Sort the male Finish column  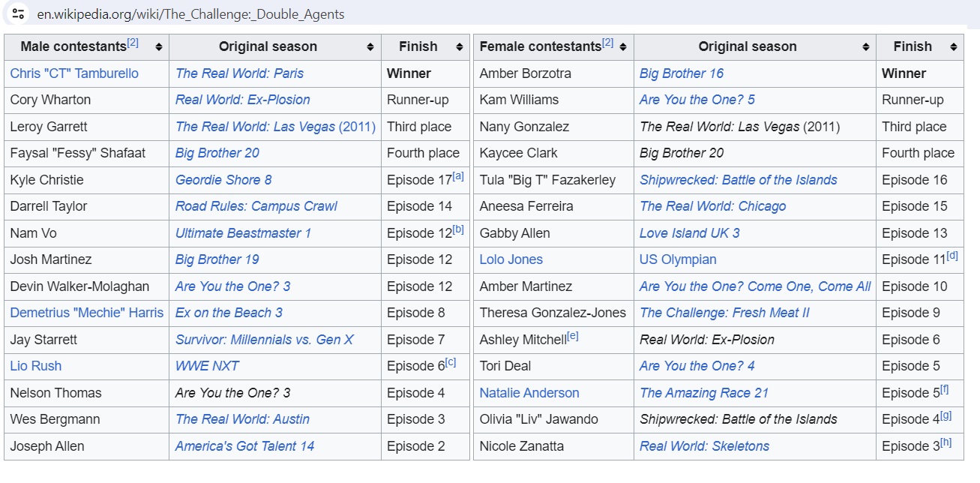[x=460, y=47]
